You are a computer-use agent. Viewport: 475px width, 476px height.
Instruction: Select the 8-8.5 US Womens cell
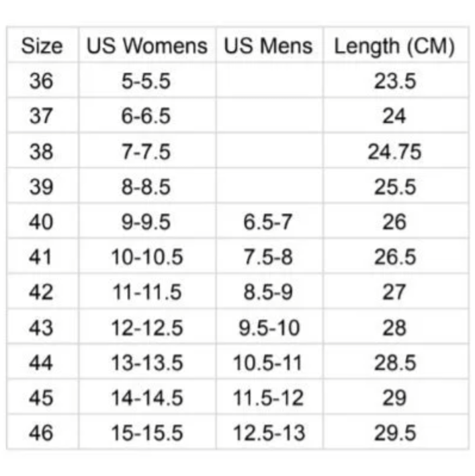[146, 187]
